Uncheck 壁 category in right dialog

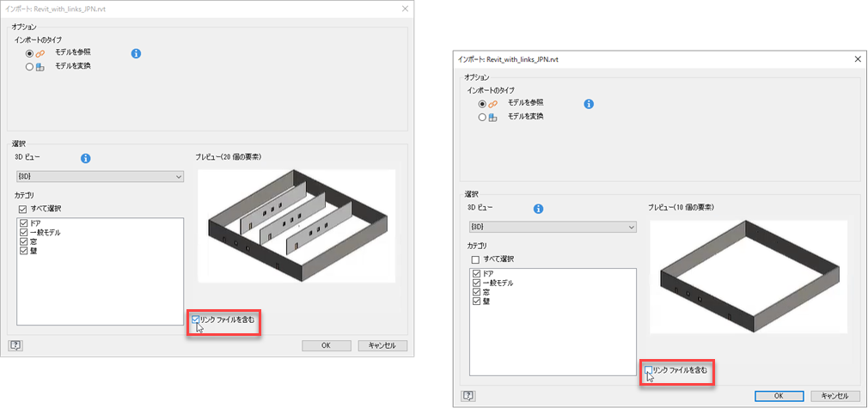(476, 301)
